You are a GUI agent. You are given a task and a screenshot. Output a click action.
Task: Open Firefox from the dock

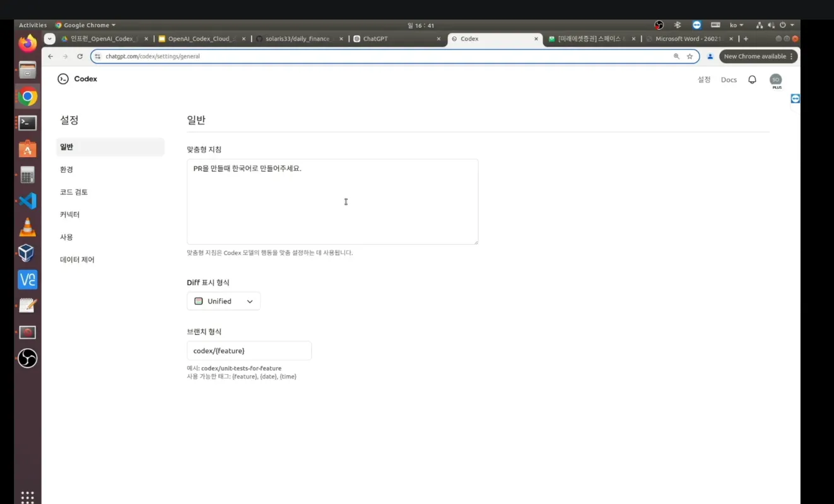click(27, 44)
